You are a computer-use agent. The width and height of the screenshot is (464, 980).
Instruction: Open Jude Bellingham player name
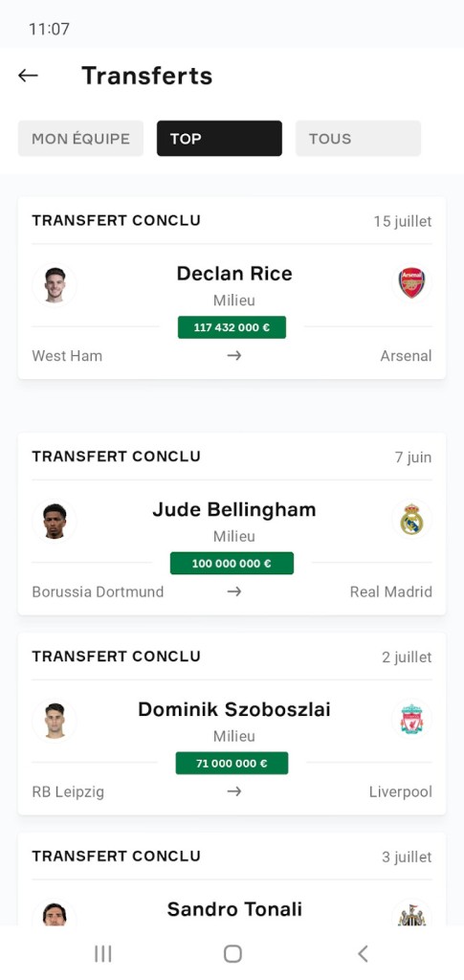[234, 509]
